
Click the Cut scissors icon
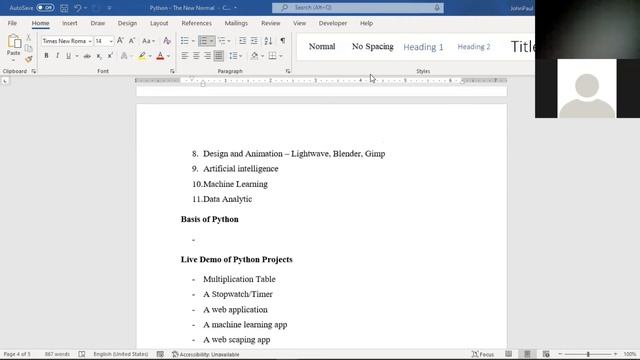(29, 38)
